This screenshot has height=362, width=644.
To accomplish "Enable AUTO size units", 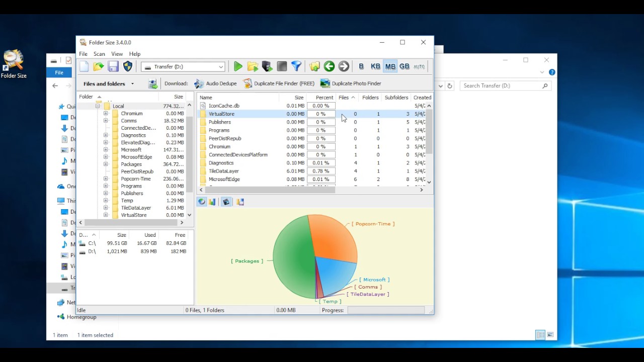I will tap(419, 66).
